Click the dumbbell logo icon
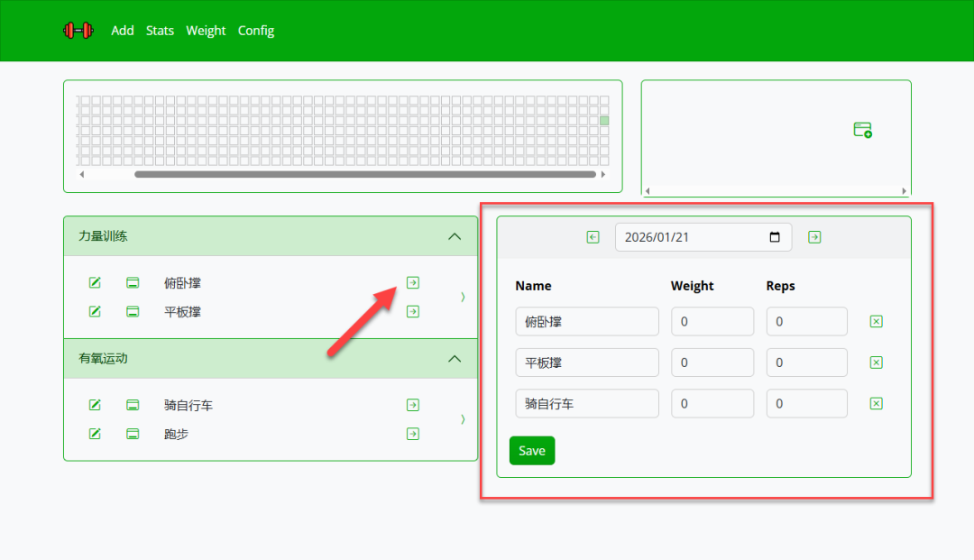Screen dimensions: 974x560 78,31
